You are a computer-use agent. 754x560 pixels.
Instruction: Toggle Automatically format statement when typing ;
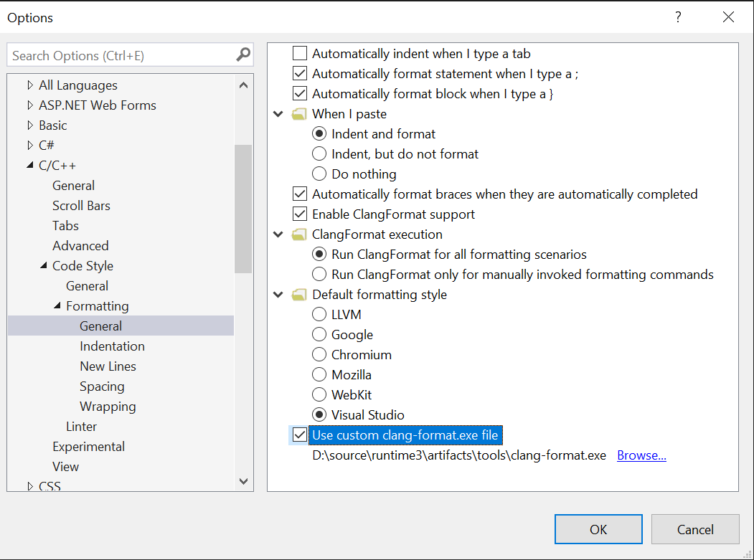point(300,74)
